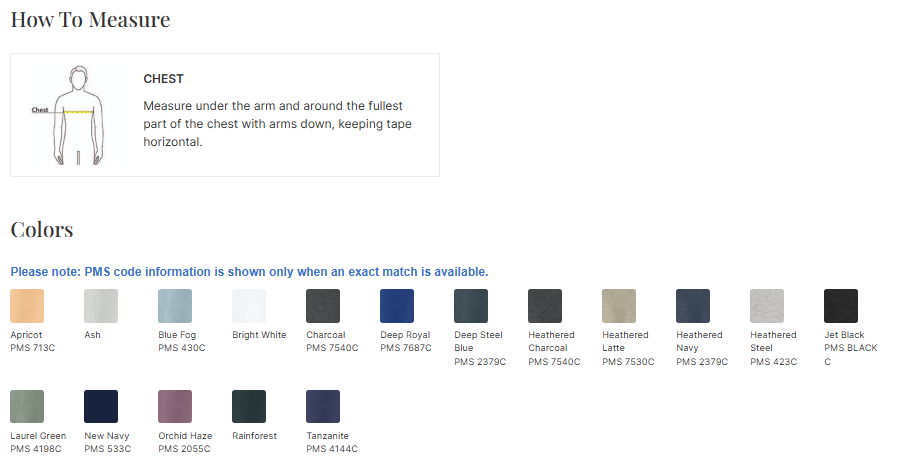
Task: Click the Heathered Steel swatch
Action: (767, 306)
